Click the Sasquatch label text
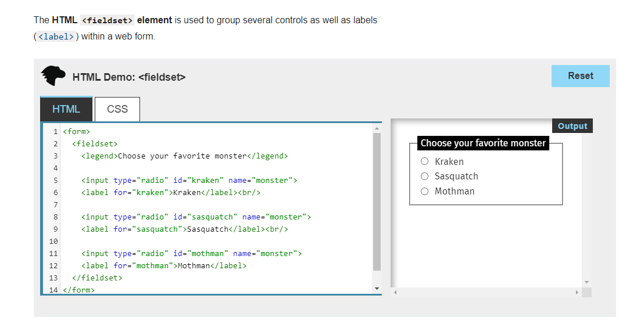 (456, 176)
